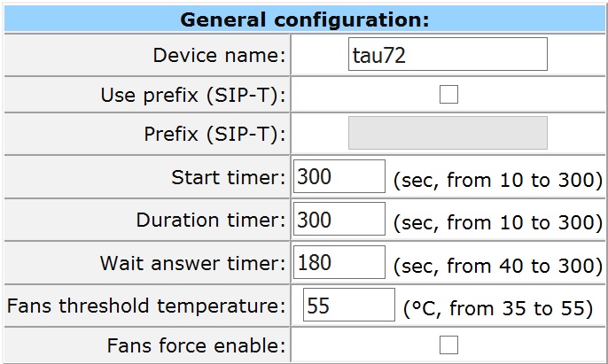Click the Prefix (SIP-T) label text
608x364 pixels.
tap(214, 135)
